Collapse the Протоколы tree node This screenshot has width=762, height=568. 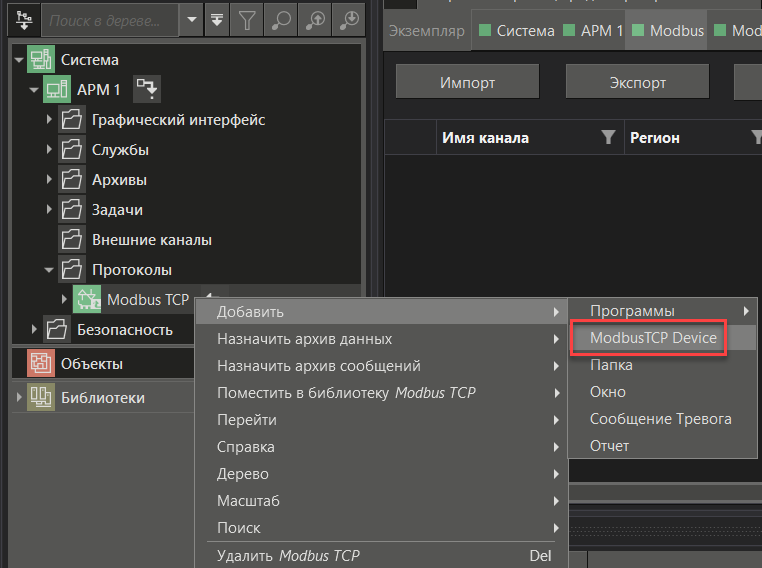pos(50,270)
